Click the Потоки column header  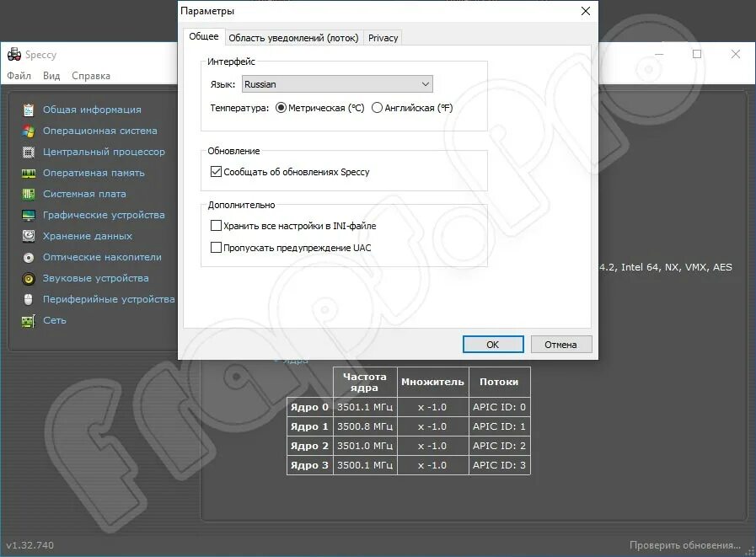click(x=499, y=382)
